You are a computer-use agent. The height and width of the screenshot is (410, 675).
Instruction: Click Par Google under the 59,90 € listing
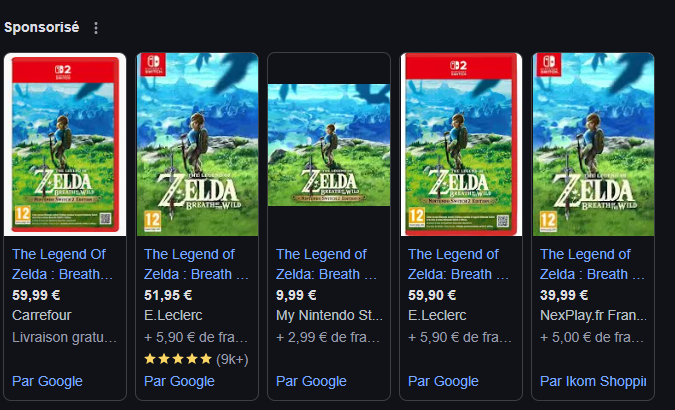(x=443, y=381)
